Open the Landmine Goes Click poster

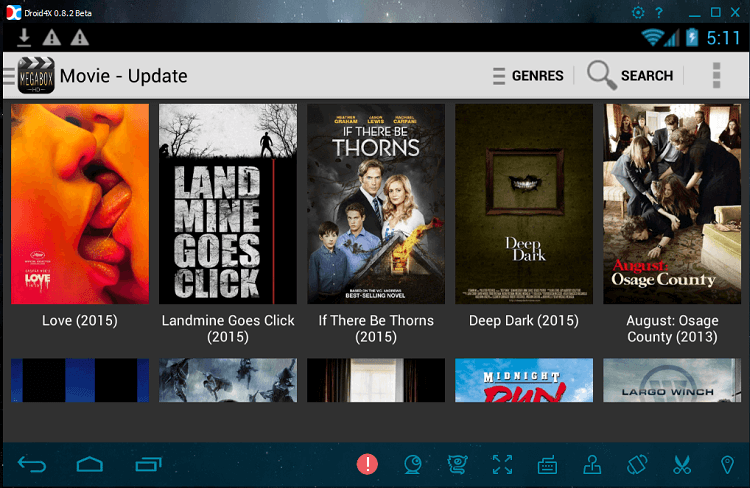[228, 204]
